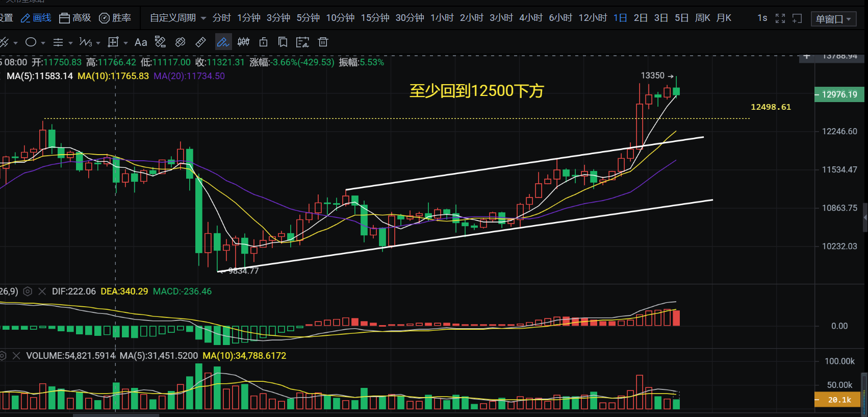Click the 至少回到12500下方 annotation text
The height and width of the screenshot is (417, 868).
click(477, 91)
